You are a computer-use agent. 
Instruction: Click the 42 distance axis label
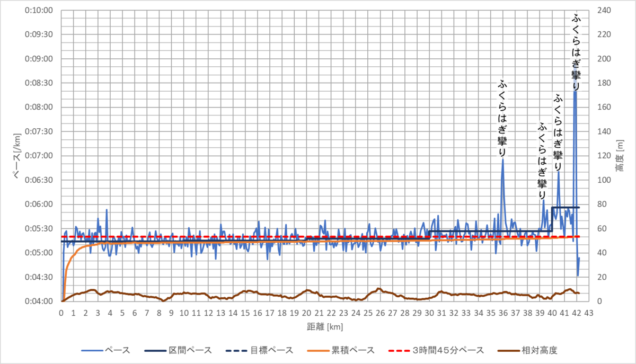[x=576, y=313]
